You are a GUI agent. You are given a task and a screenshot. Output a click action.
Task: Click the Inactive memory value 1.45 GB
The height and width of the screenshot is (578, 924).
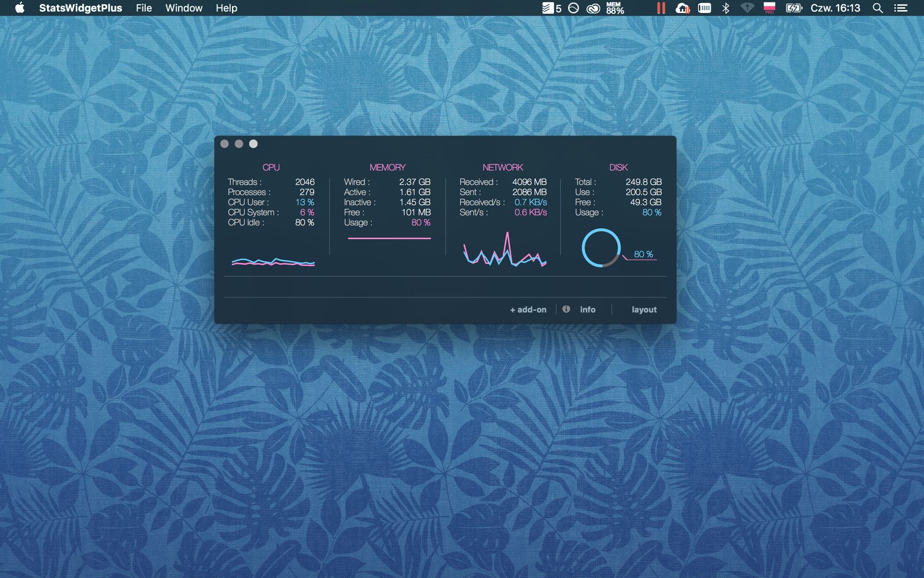pos(415,202)
